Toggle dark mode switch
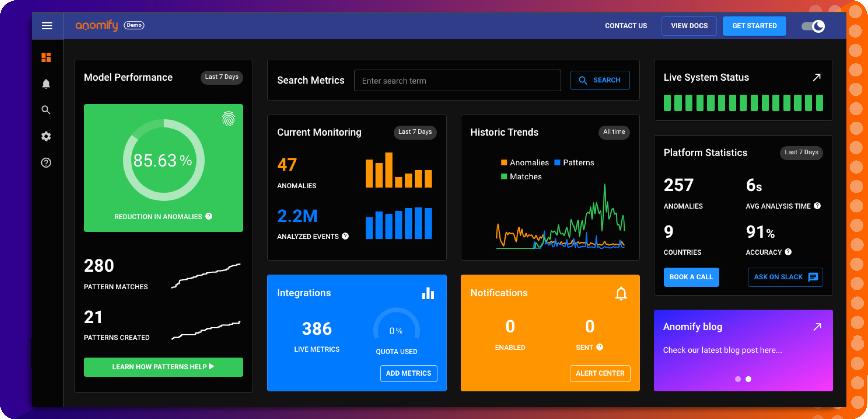The height and width of the screenshot is (419, 868). point(813,26)
